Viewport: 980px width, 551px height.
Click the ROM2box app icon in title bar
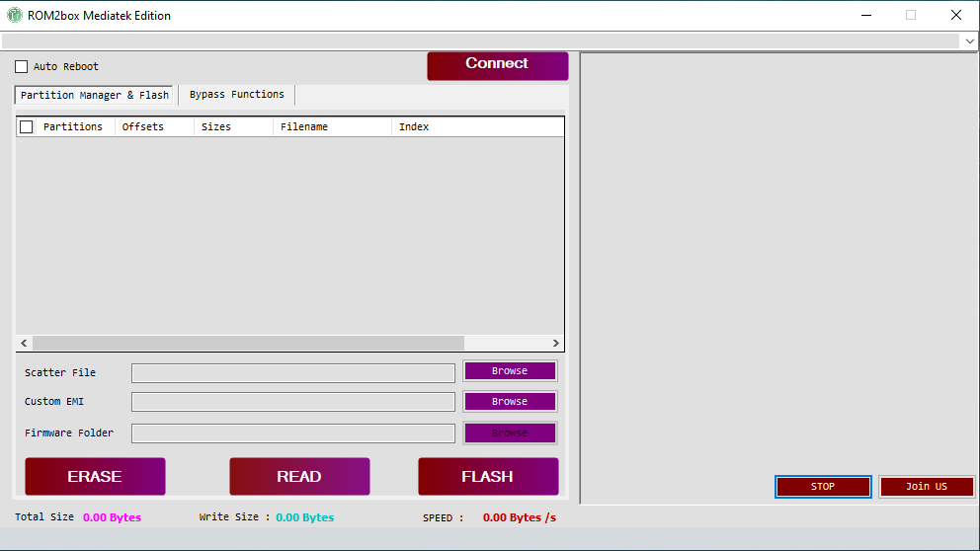tap(15, 15)
